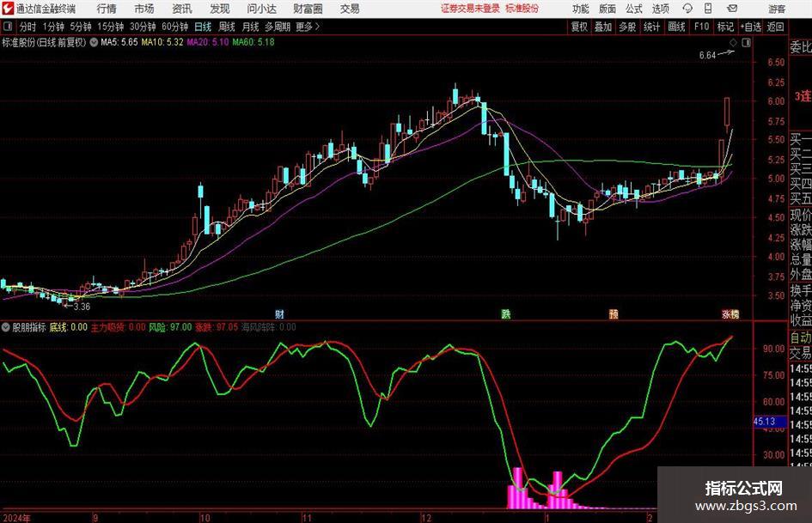
Task: Open the 资讯 menu
Action: click(182, 9)
